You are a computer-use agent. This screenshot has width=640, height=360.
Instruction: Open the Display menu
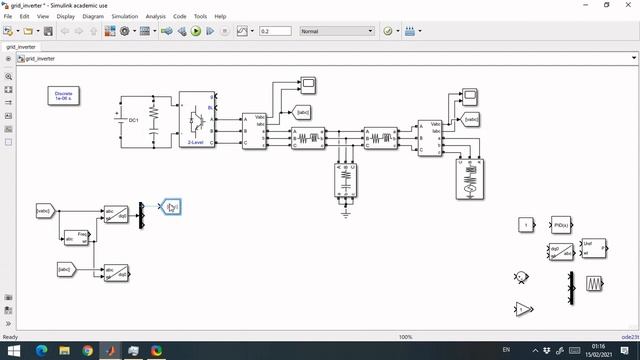(66, 16)
